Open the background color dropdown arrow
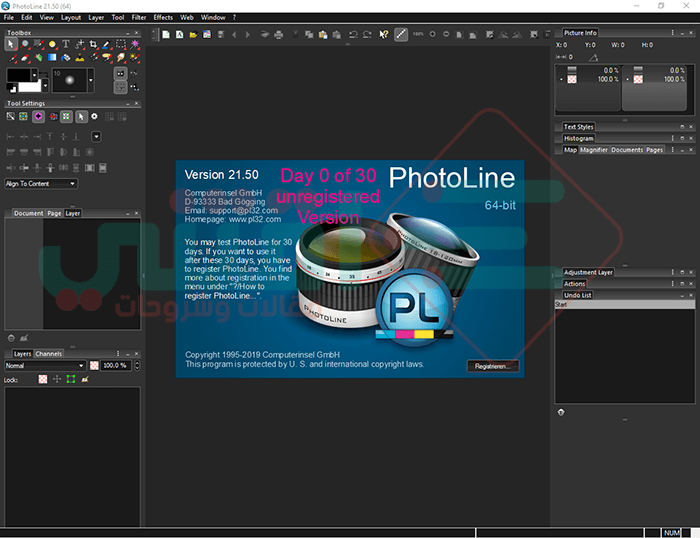The image size is (700, 538). pos(45,85)
